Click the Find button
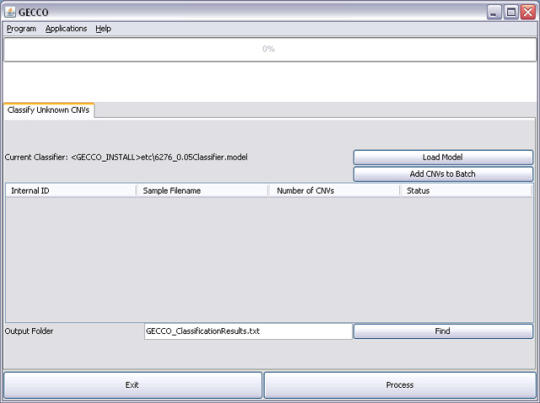This screenshot has width=540, height=403. (x=443, y=331)
